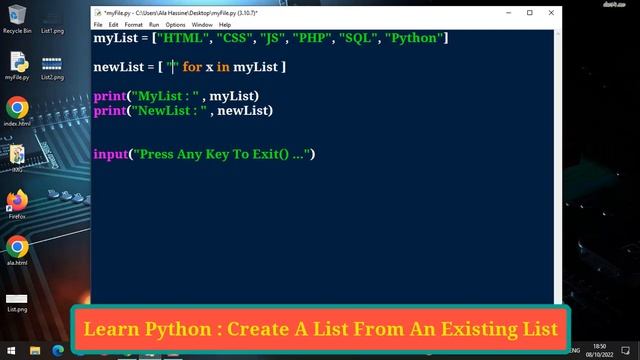Click the "SQL" string in myList
This screenshot has height=360, width=640.
tap(358, 38)
